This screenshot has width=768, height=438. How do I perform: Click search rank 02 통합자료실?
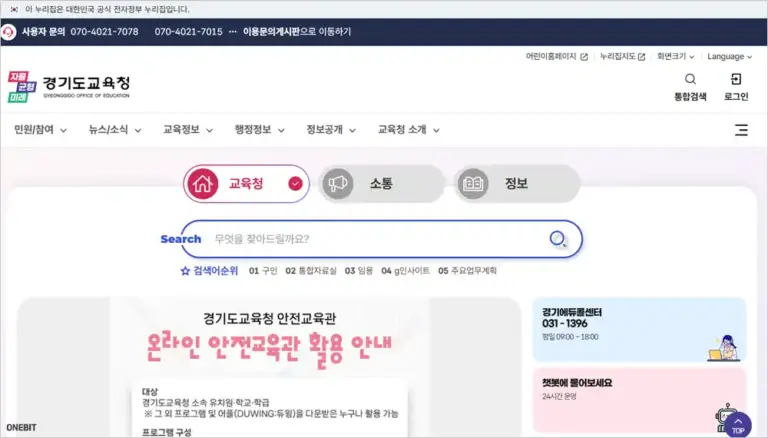tap(311, 271)
